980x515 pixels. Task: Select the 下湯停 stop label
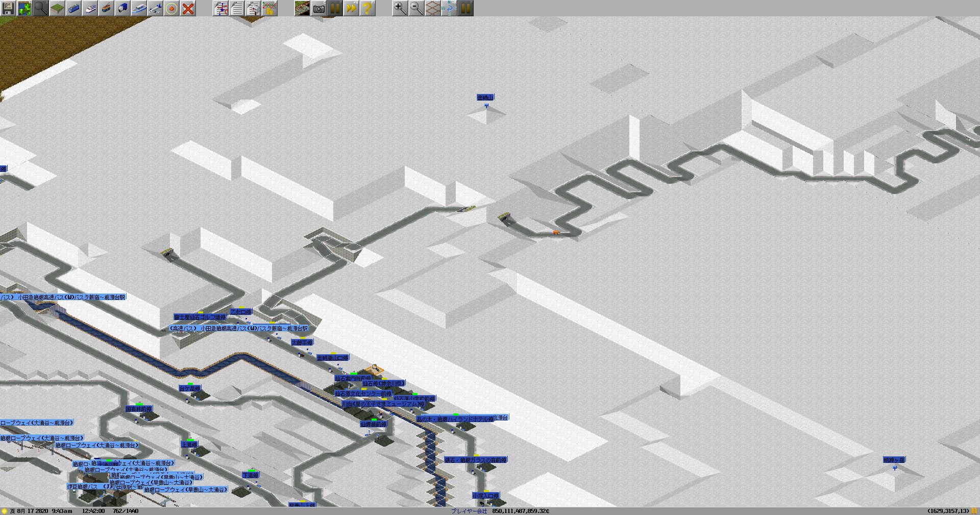(251, 475)
